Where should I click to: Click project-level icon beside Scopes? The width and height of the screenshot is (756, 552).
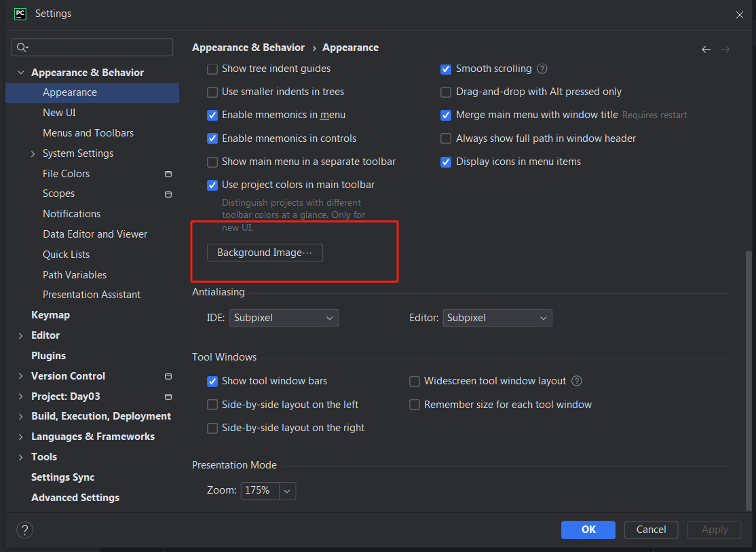coord(168,194)
